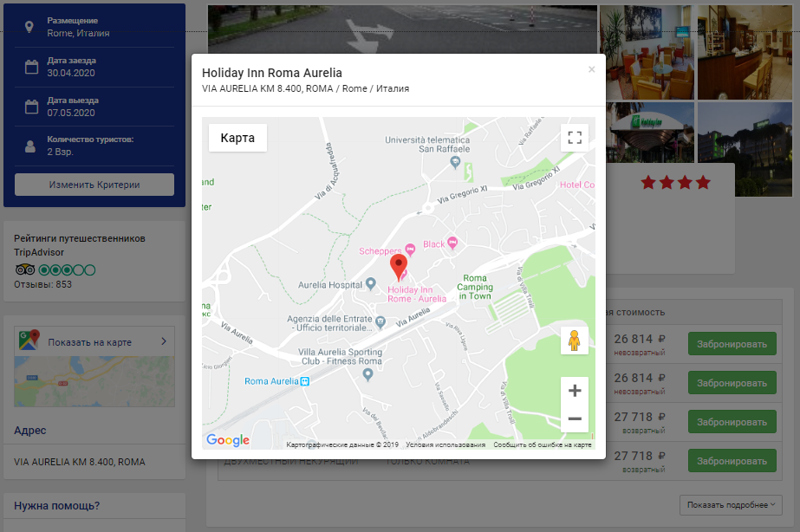Click the 2 Взр. tourists count
This screenshot has width=800, height=532.
(x=60, y=152)
